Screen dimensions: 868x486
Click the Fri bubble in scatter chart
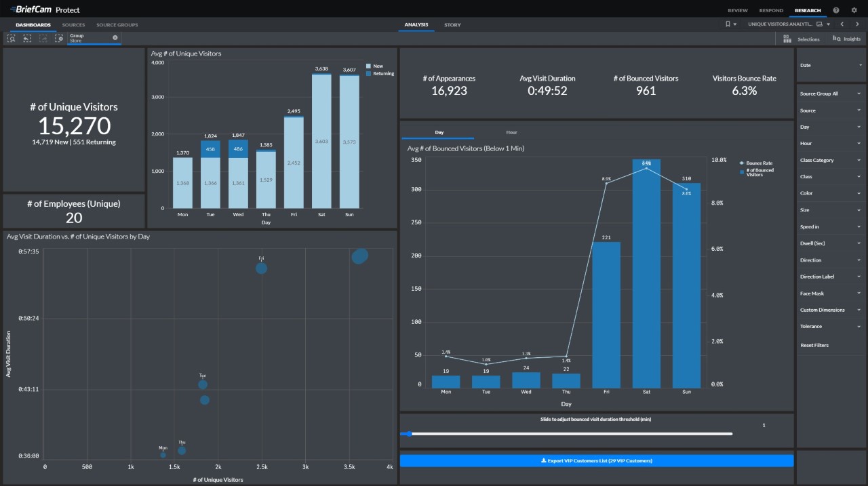[261, 268]
